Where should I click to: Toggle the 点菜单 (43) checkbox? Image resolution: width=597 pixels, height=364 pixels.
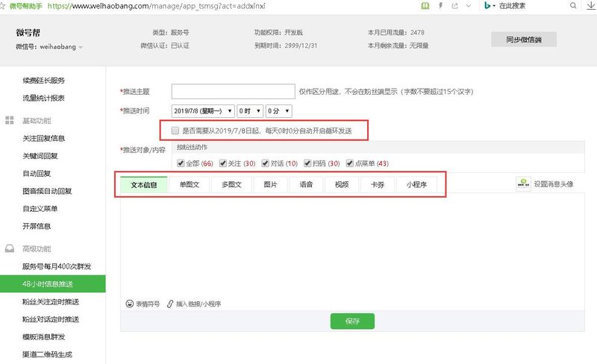[x=349, y=163]
